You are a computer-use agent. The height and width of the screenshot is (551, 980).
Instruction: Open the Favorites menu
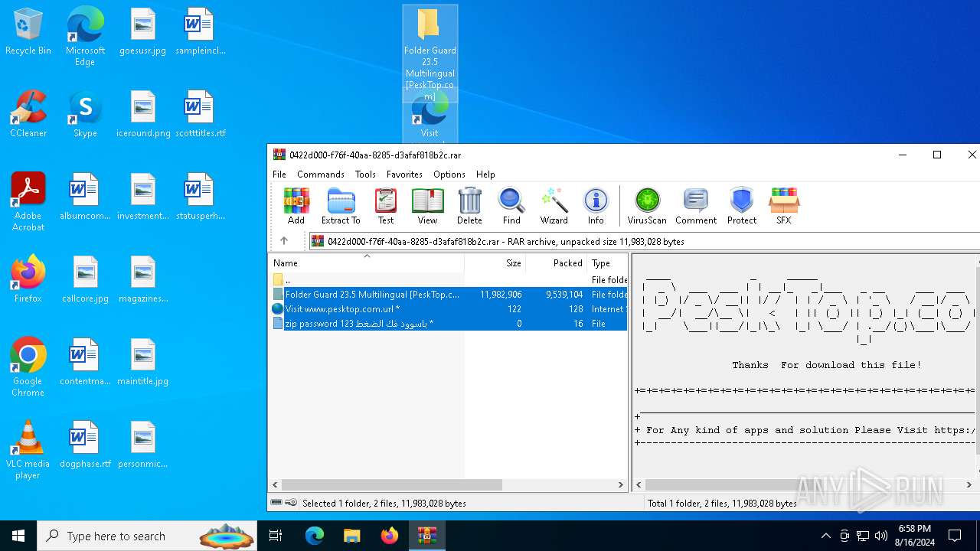point(404,174)
